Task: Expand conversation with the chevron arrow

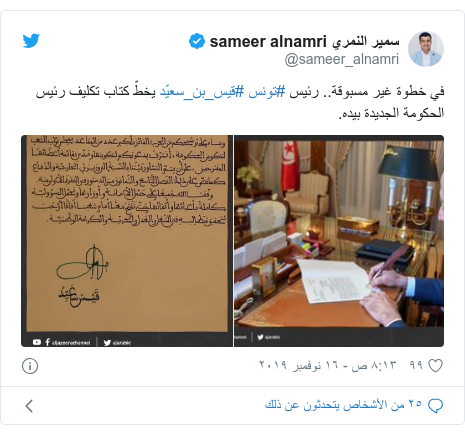Action: pos(29,406)
